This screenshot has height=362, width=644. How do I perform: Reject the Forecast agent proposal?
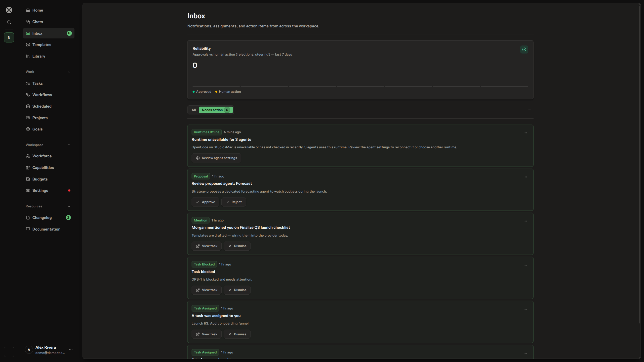tap(234, 202)
